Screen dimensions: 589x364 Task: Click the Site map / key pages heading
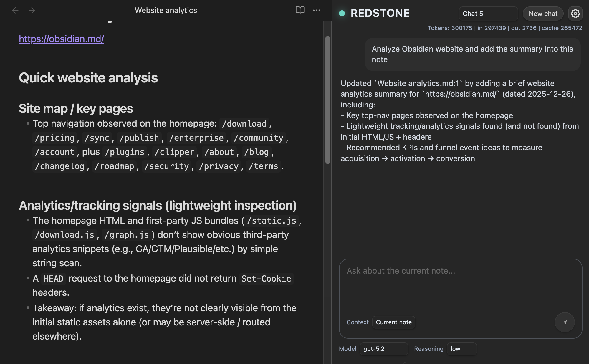(x=76, y=109)
